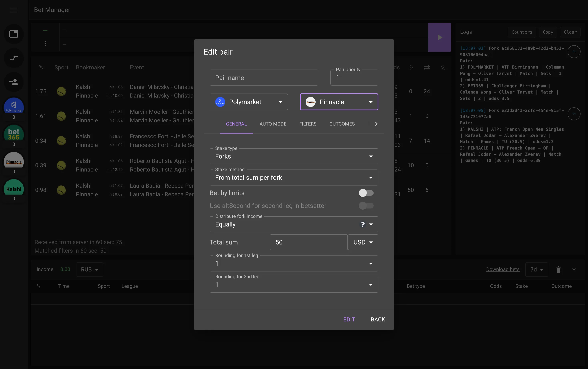Open the browser window sidebar icon
The height and width of the screenshot is (369, 588).
(14, 34)
